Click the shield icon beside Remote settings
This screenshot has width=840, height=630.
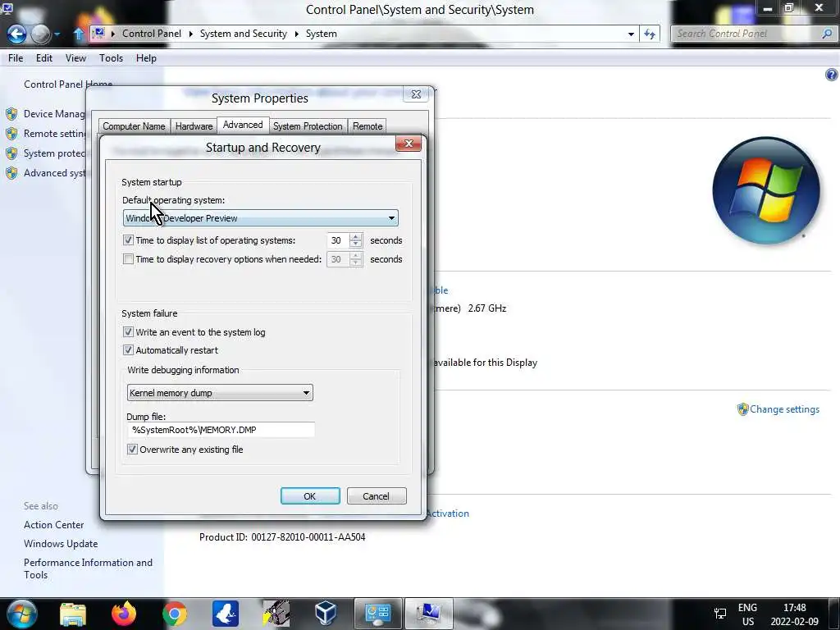[11, 134]
